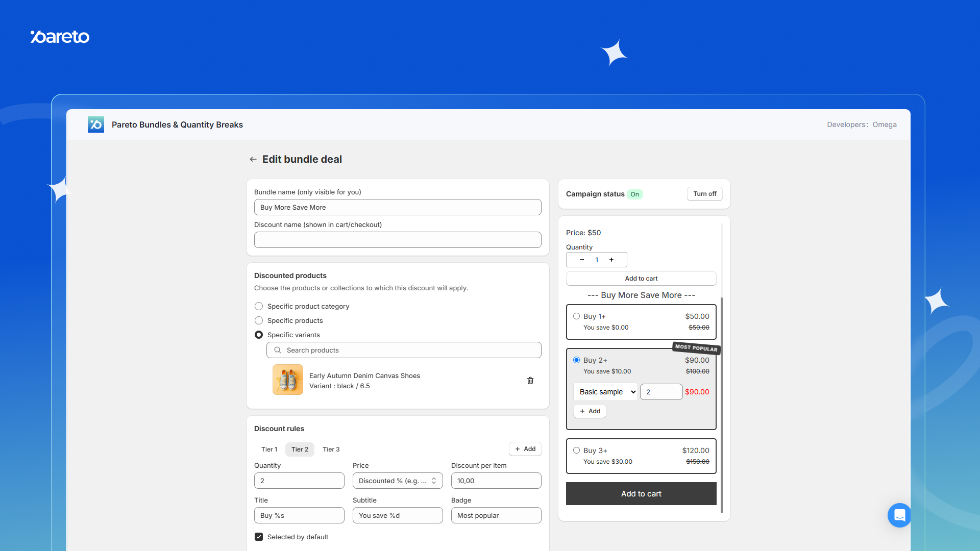
Task: Switch to the Tier 3 tab
Action: (x=331, y=449)
